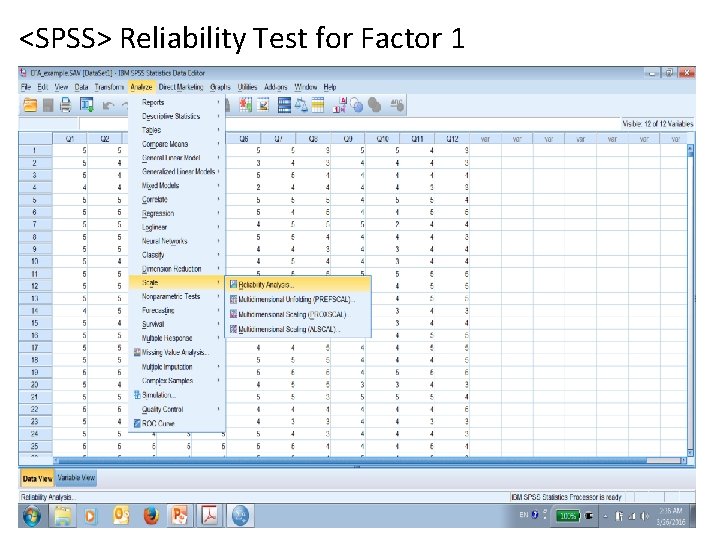Open Outlook from the taskbar
The width and height of the screenshot is (720, 540).
pos(121,516)
